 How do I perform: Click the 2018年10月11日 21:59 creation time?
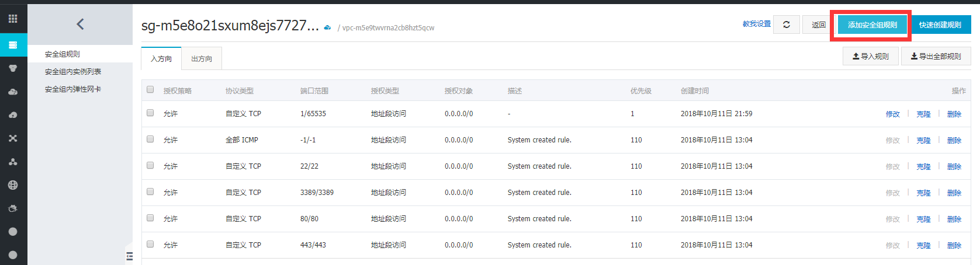(716, 114)
